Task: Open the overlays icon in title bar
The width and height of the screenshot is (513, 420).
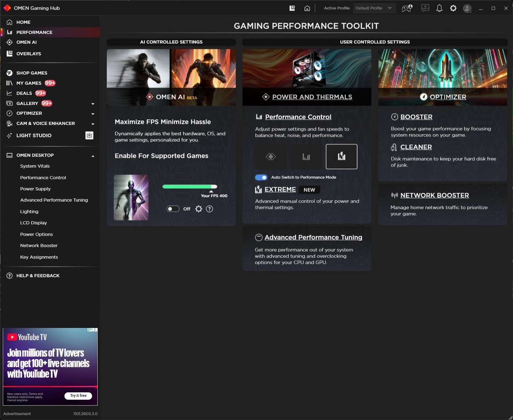Action: pos(292,8)
